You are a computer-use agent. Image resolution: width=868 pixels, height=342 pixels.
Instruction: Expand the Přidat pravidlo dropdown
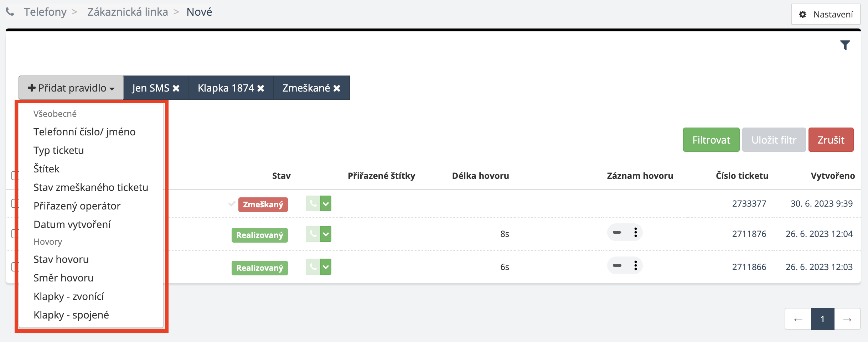71,88
